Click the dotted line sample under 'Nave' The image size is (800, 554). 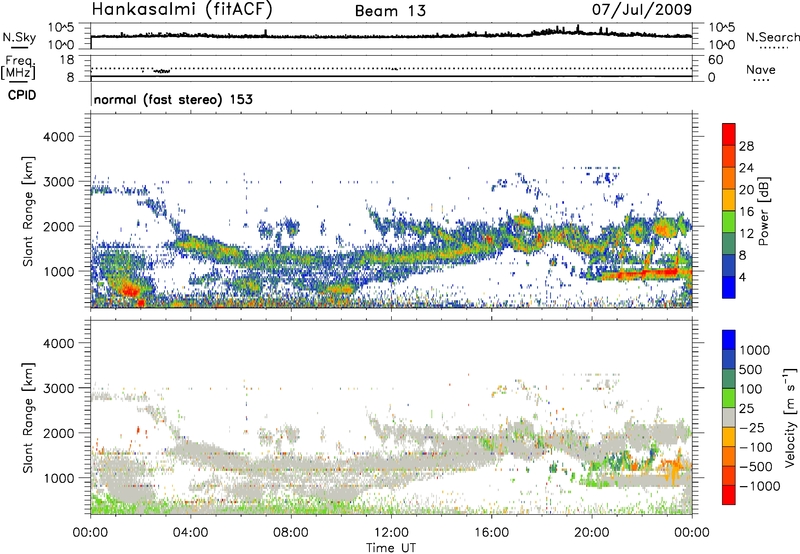pyautogui.click(x=761, y=81)
